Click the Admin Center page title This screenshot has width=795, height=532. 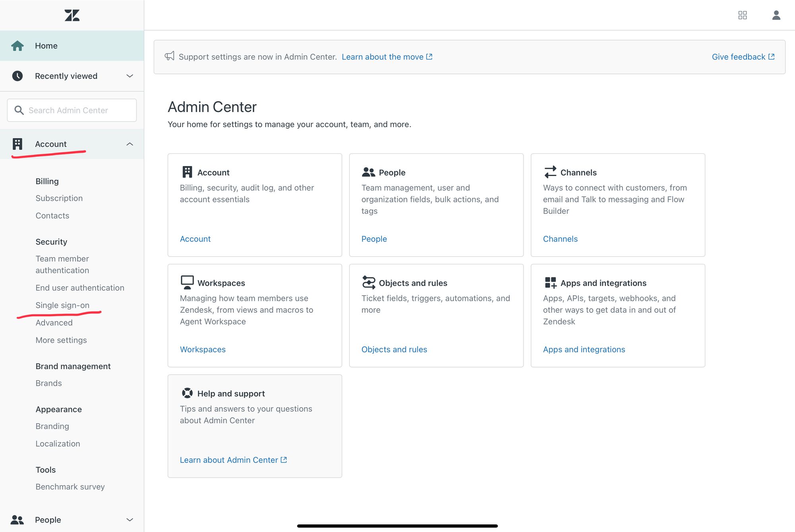tap(212, 107)
